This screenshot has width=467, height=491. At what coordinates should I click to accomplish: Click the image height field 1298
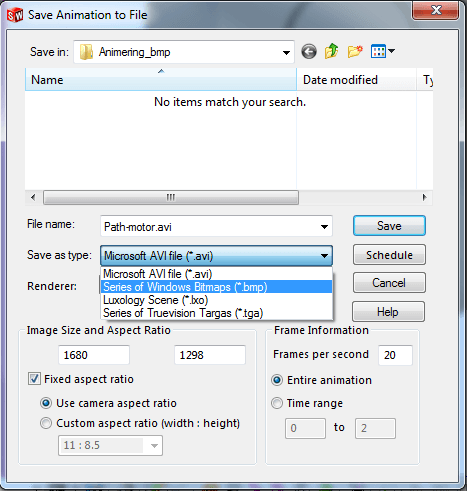tap(210, 355)
